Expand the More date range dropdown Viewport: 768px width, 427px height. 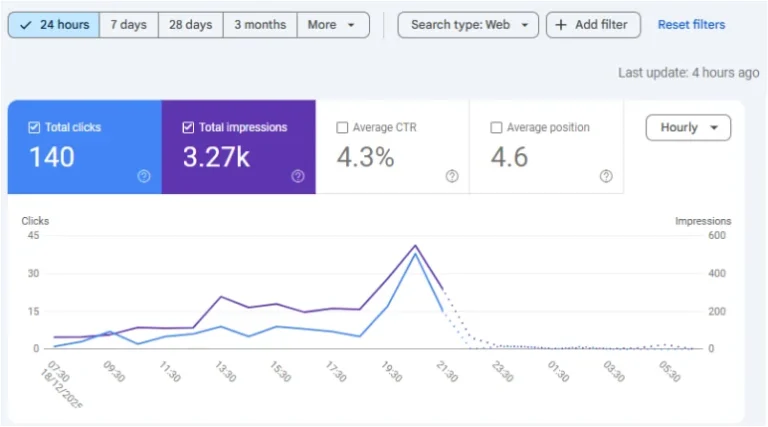[x=332, y=25]
